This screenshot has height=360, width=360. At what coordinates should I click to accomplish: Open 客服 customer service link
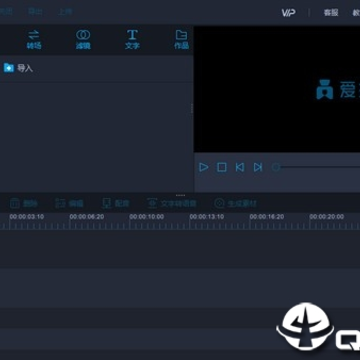(x=331, y=13)
